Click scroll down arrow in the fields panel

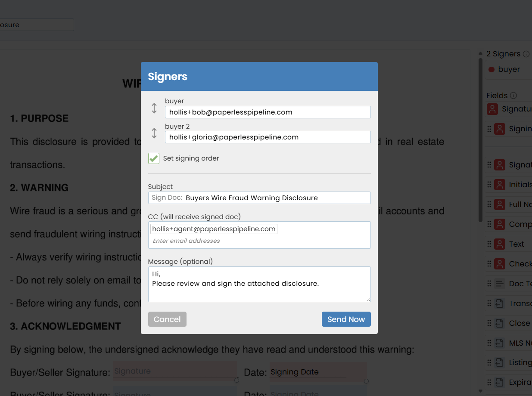(481, 391)
